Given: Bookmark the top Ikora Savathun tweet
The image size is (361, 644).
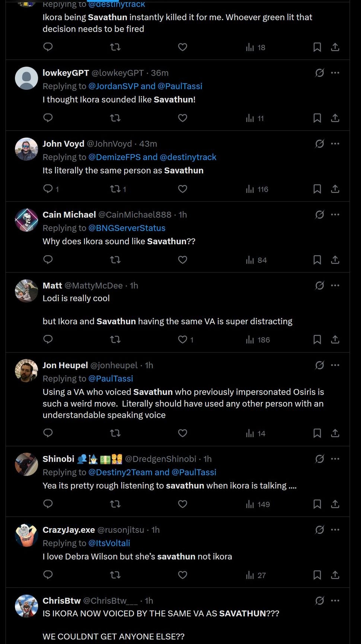Looking at the screenshot, I should coord(317,47).
